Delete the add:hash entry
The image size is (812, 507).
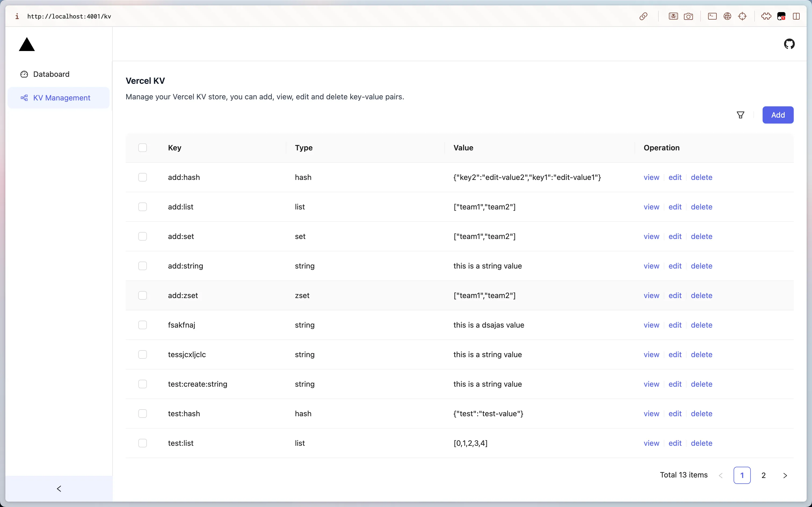tap(701, 178)
